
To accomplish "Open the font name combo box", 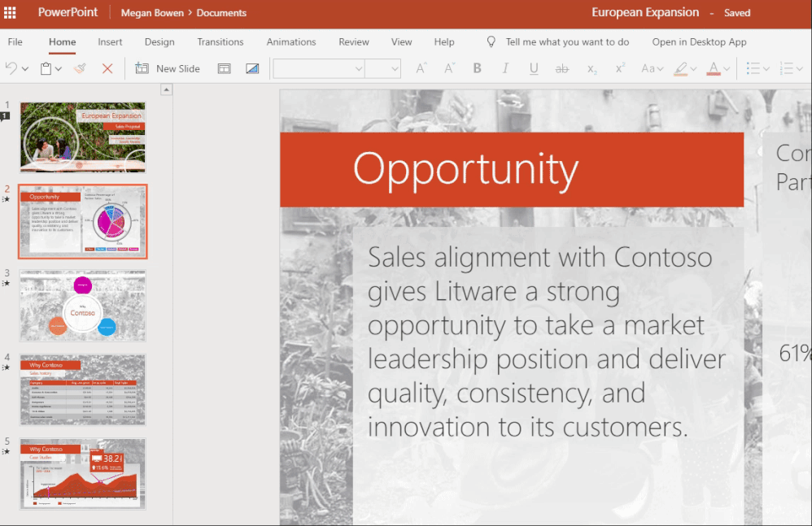I will click(318, 68).
